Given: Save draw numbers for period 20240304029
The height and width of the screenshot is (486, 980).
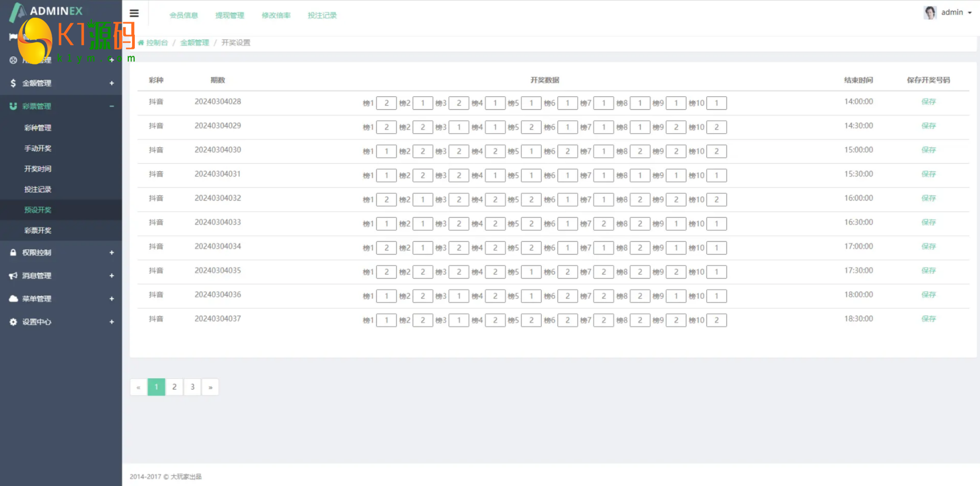Looking at the screenshot, I should [x=928, y=126].
